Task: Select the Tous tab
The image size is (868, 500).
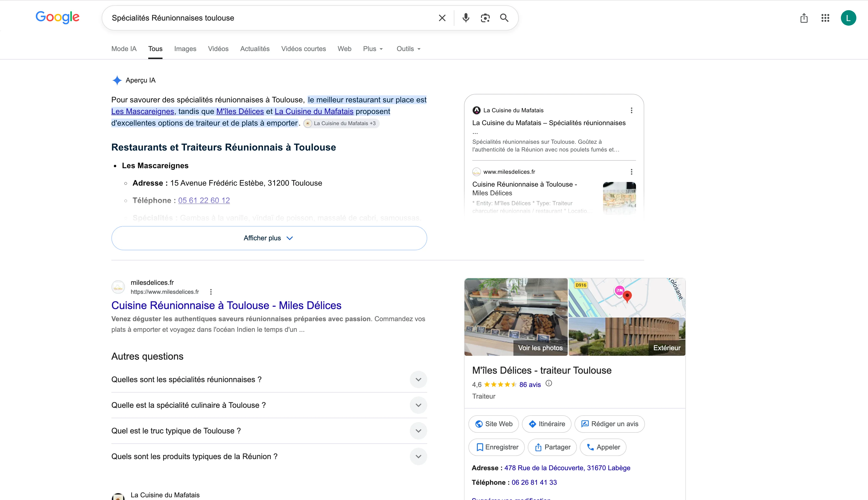Action: tap(155, 49)
